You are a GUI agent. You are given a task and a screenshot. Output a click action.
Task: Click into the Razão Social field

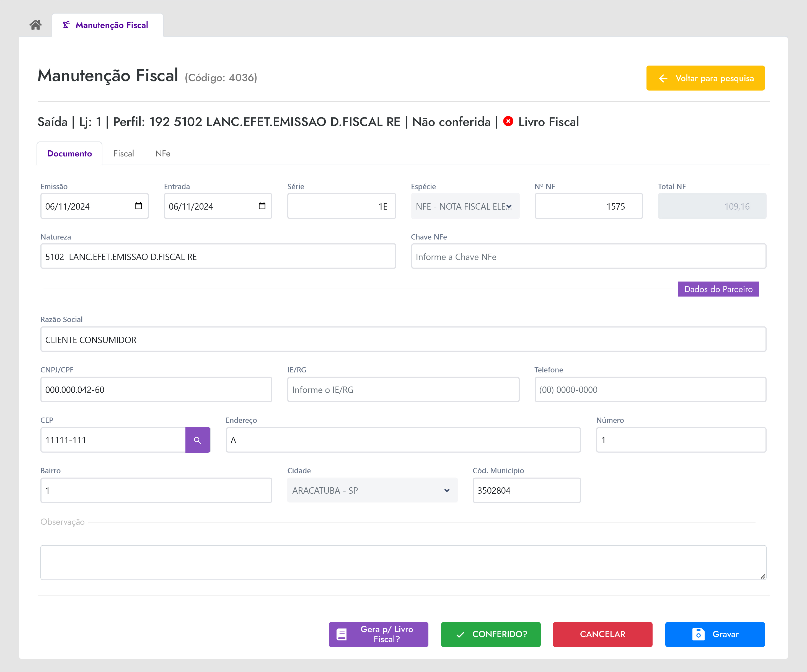(x=403, y=339)
